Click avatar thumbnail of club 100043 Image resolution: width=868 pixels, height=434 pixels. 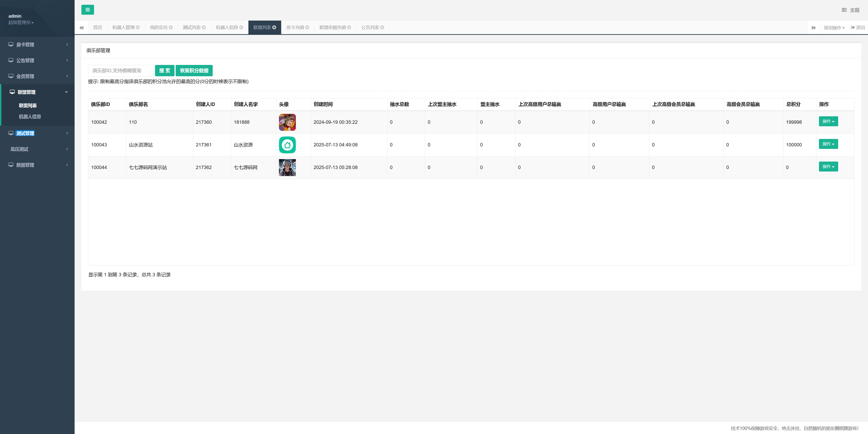[287, 145]
